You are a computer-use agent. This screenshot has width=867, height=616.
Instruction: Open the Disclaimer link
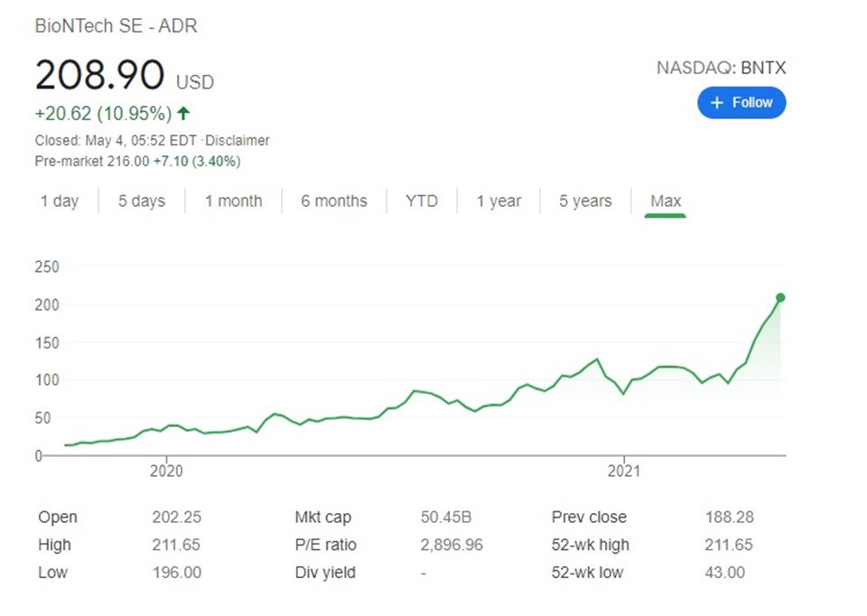tap(238, 141)
